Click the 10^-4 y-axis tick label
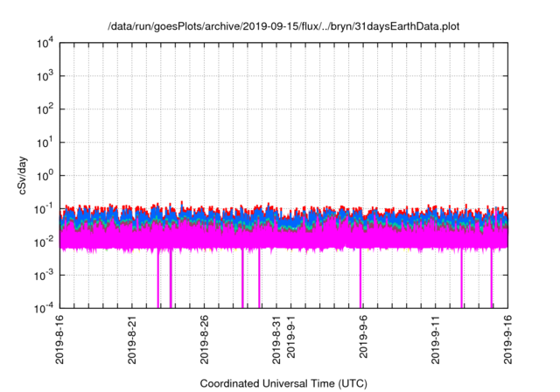Viewport: 560px width, 392px height. (44, 308)
